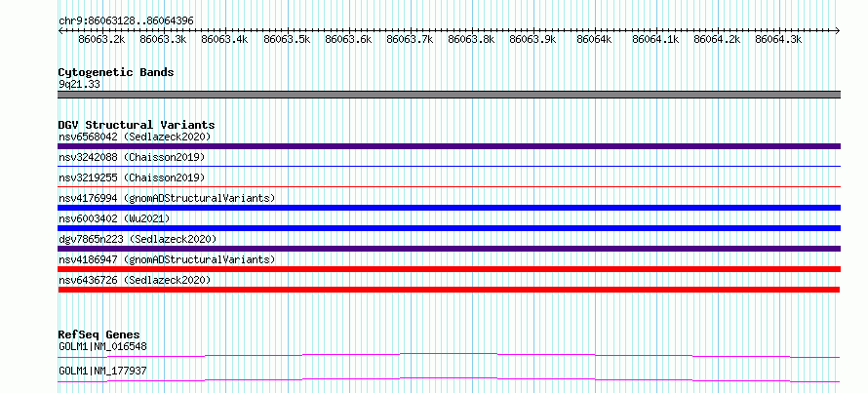Click the 86063.5k ruler tick label
The height and width of the screenshot is (393, 868).
pyautogui.click(x=286, y=39)
